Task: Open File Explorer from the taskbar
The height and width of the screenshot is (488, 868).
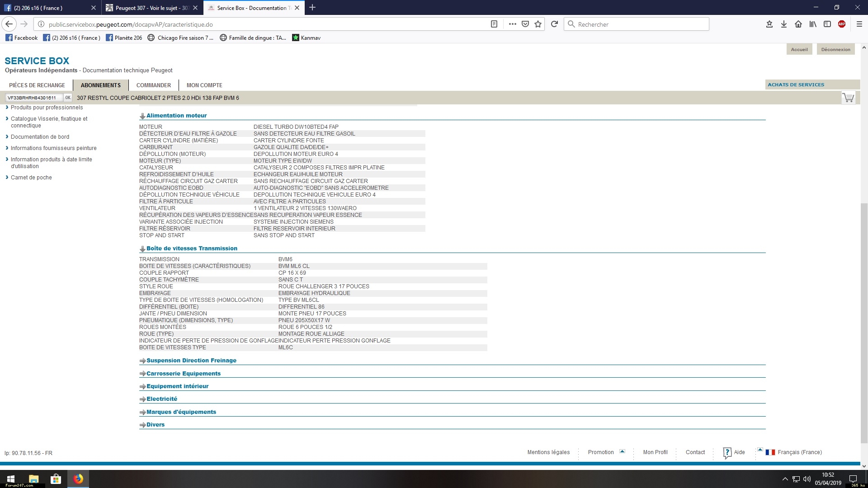Action: click(x=34, y=479)
